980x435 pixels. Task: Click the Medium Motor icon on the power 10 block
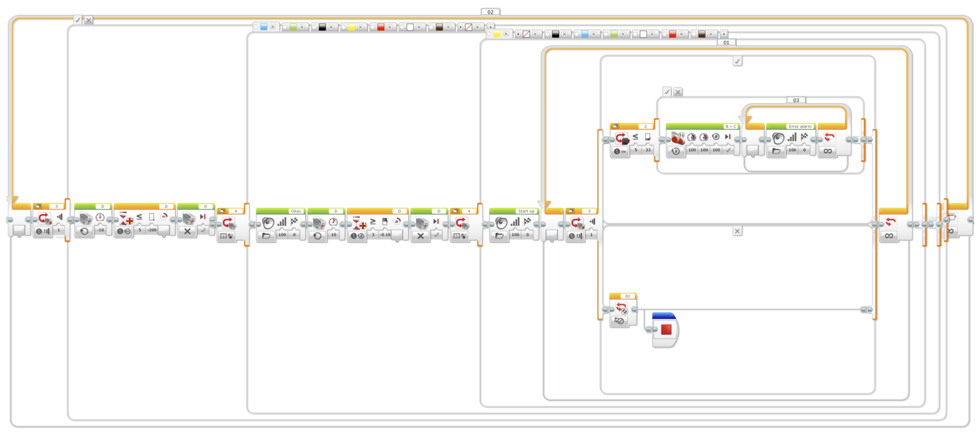pyautogui.click(x=318, y=223)
